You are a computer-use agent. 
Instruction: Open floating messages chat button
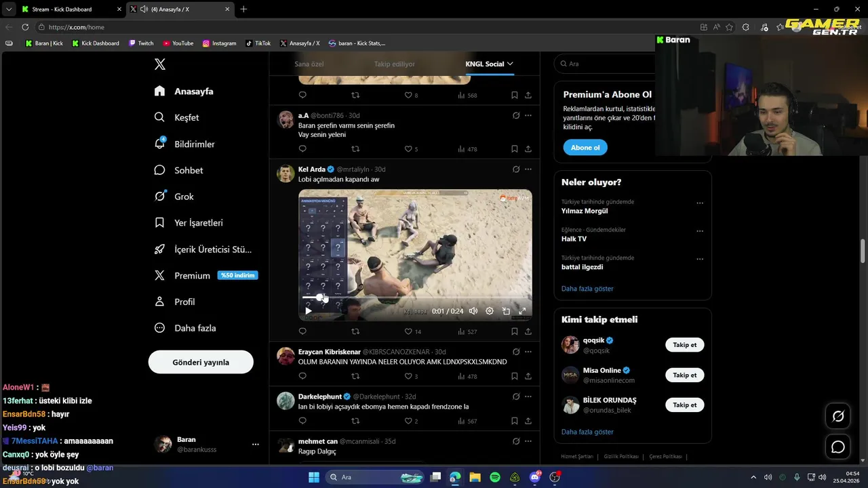coord(838,447)
